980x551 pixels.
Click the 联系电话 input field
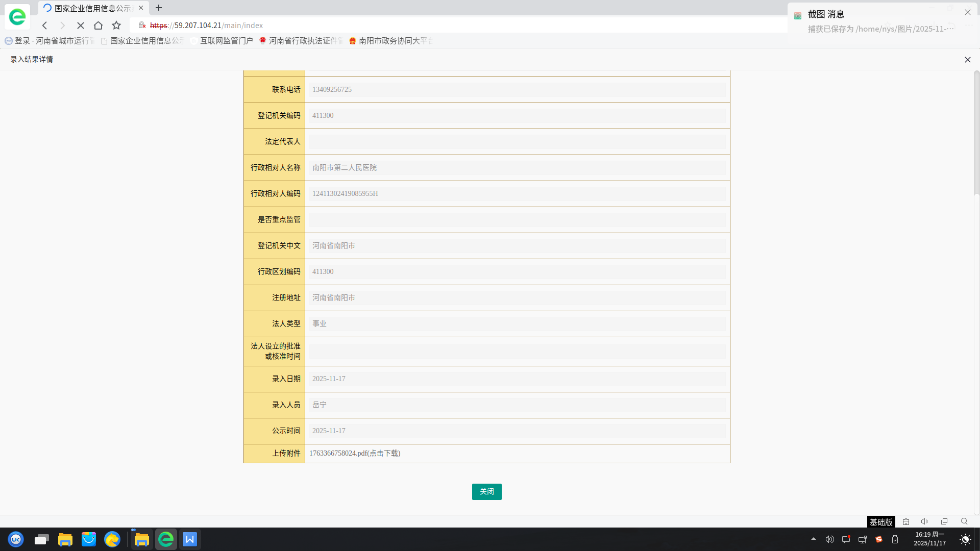coord(517,90)
